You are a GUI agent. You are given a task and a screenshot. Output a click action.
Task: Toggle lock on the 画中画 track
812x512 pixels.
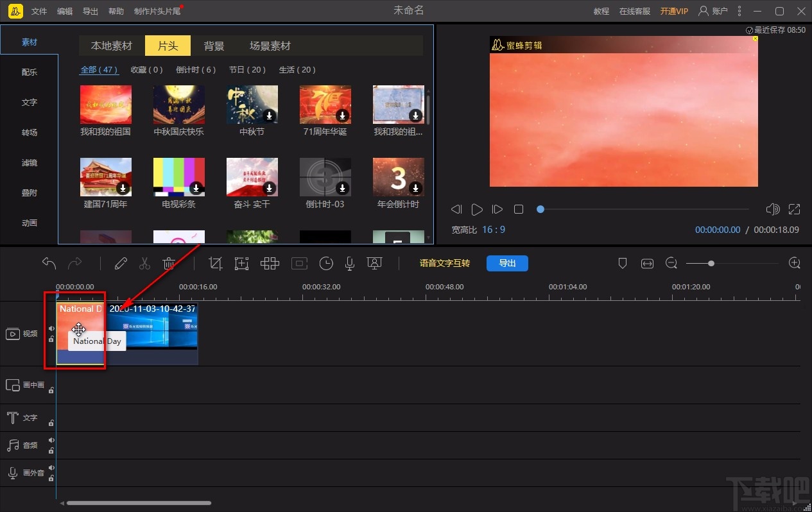pos(51,389)
